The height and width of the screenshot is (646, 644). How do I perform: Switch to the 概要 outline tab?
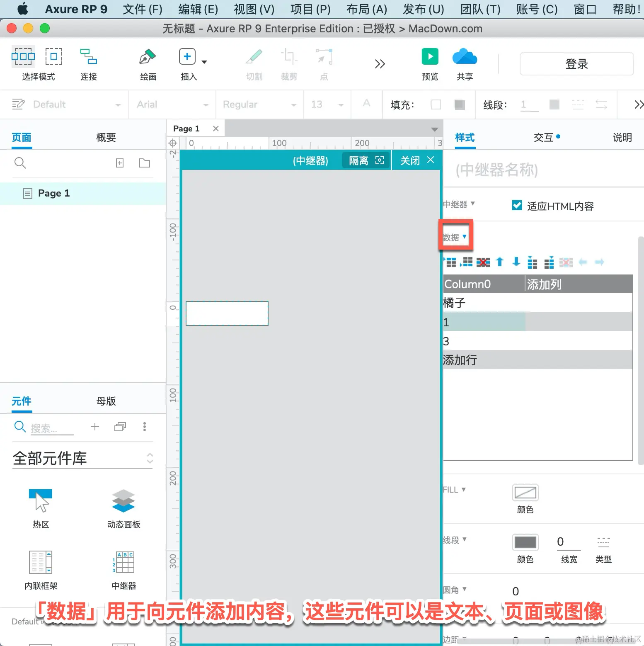point(106,138)
